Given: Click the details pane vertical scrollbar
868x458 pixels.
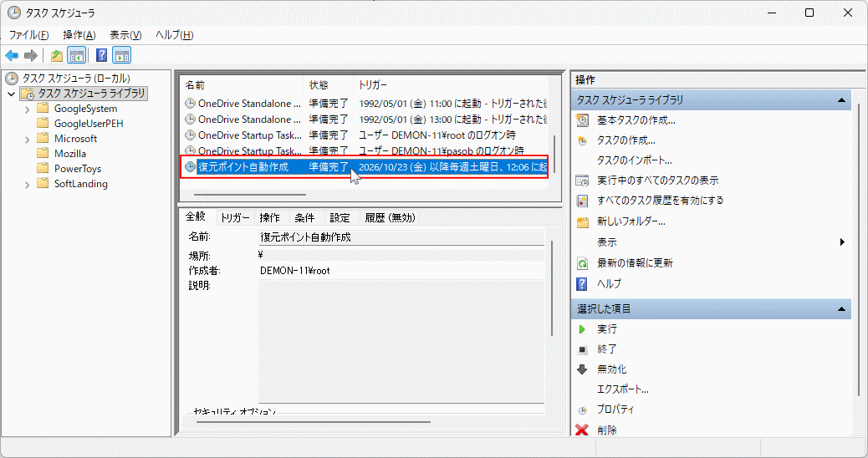Looking at the screenshot, I should click(x=552, y=288).
